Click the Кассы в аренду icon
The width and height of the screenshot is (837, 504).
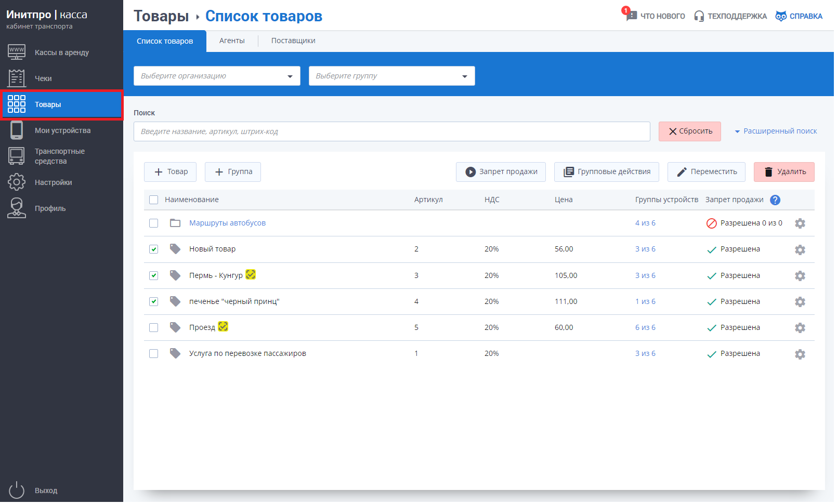17,52
